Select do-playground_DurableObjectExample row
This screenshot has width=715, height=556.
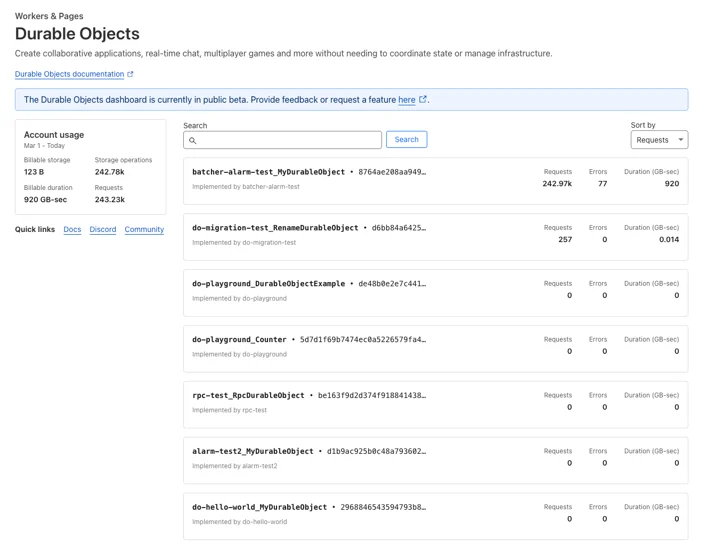tap(435, 293)
